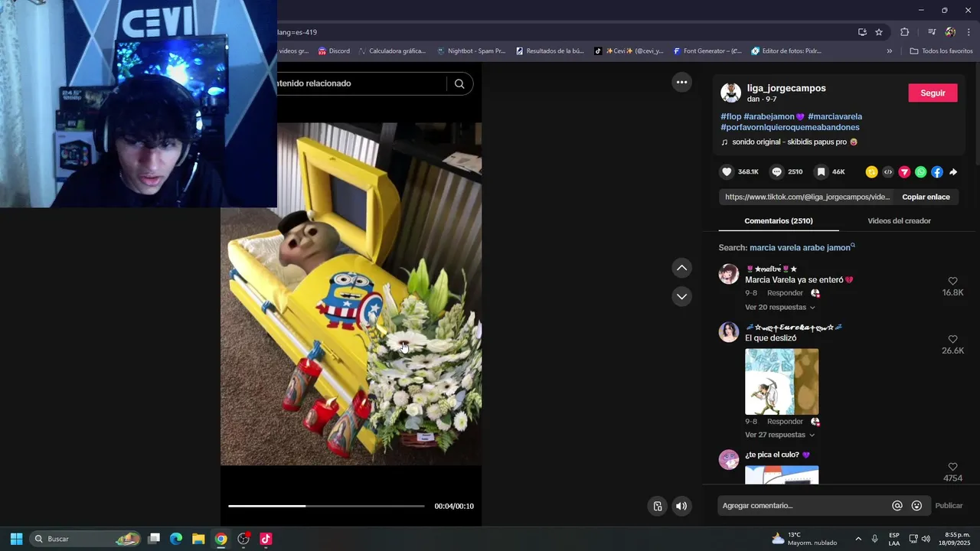The image size is (980, 551).
Task: Mute the video volume
Action: click(x=681, y=506)
